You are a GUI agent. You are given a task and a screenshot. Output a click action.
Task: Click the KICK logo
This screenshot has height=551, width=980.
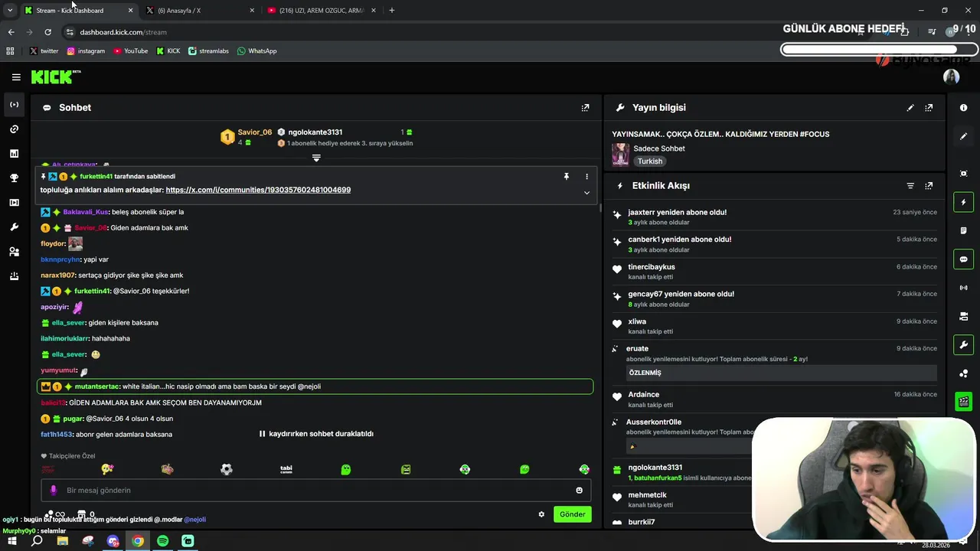coord(55,77)
